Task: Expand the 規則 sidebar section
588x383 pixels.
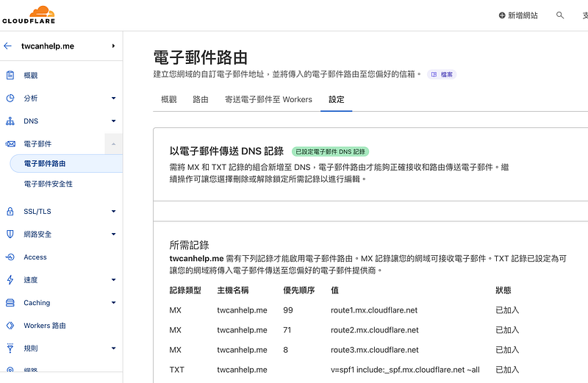Action: click(x=114, y=348)
